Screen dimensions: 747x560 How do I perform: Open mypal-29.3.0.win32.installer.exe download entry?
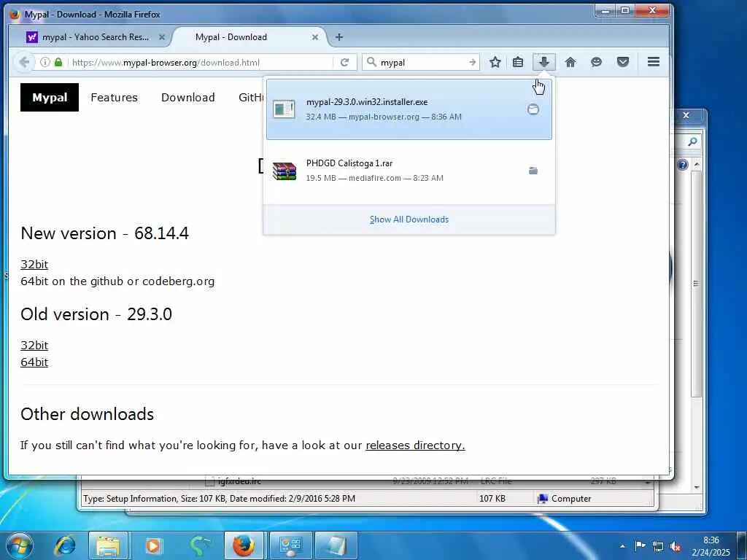pyautogui.click(x=409, y=109)
